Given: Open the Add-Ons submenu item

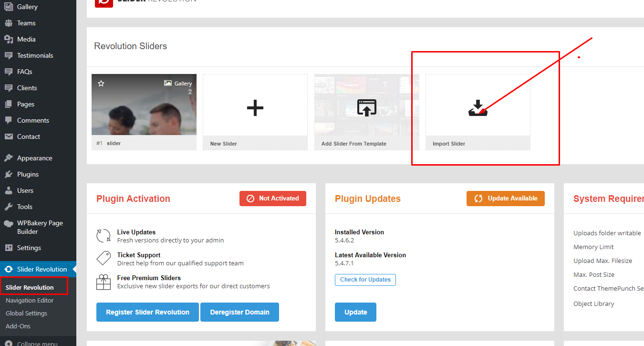Looking at the screenshot, I should point(18,326).
